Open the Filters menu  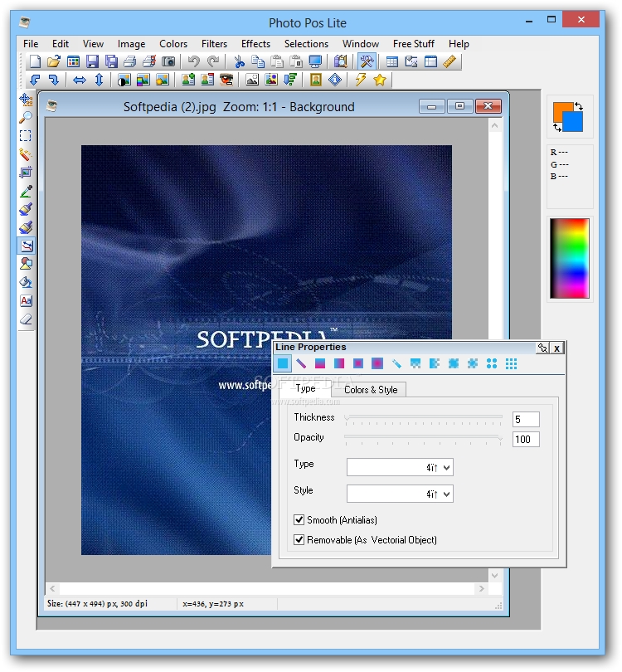(x=214, y=44)
